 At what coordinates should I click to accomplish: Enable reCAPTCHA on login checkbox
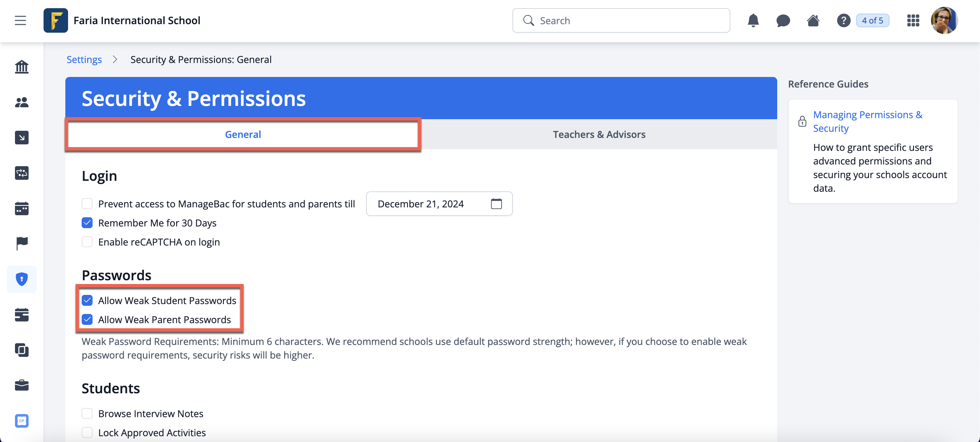point(87,242)
